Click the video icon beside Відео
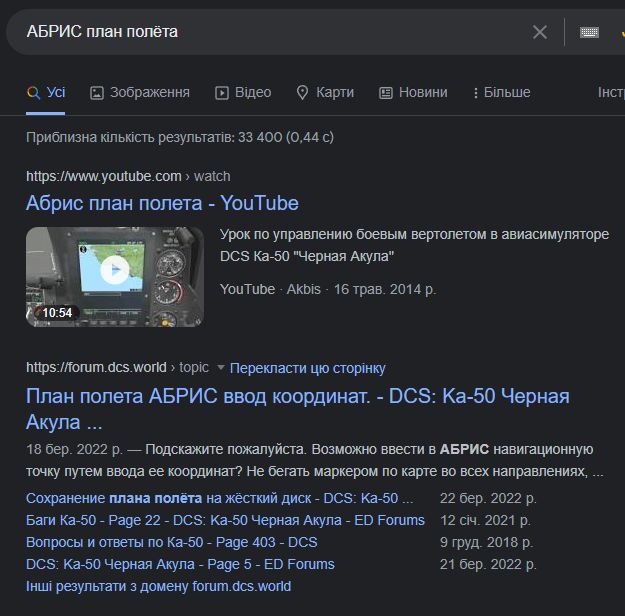The width and height of the screenshot is (625, 616). 222,93
